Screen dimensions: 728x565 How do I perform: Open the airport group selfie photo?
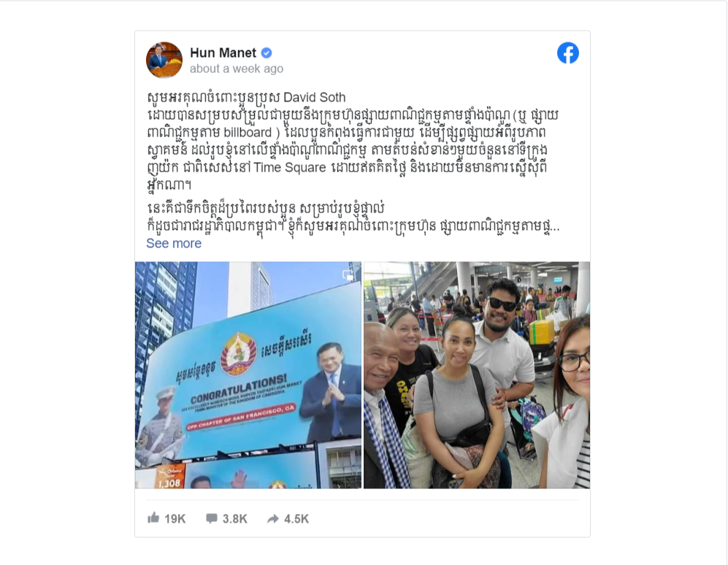[477, 374]
